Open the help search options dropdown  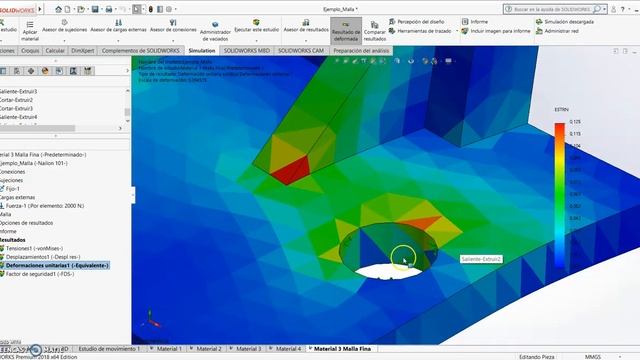tap(604, 9)
